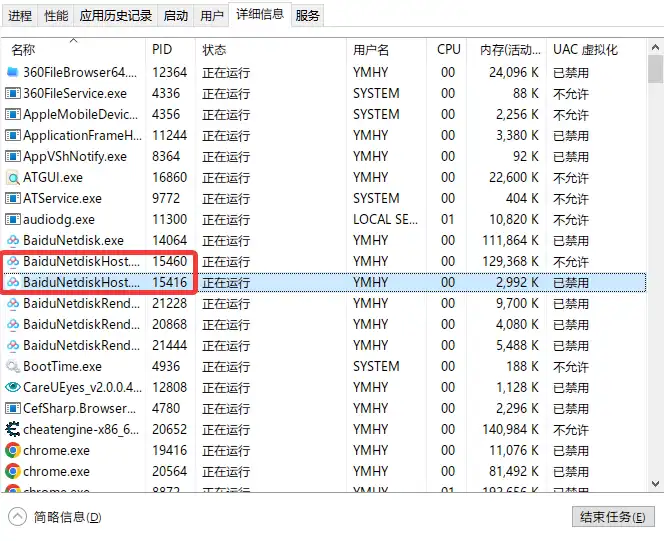Select the cheatengine-x86_6... process name

81,429
